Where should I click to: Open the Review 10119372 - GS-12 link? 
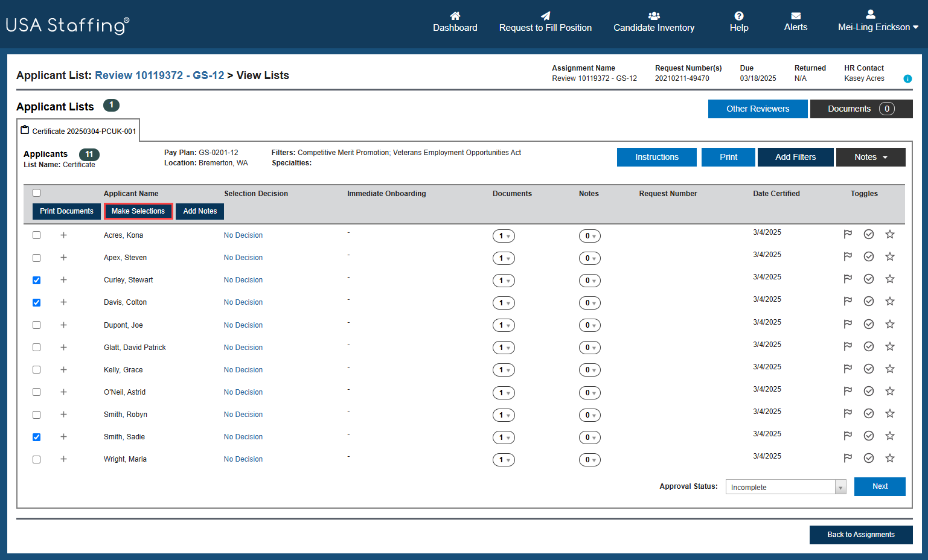tap(159, 75)
